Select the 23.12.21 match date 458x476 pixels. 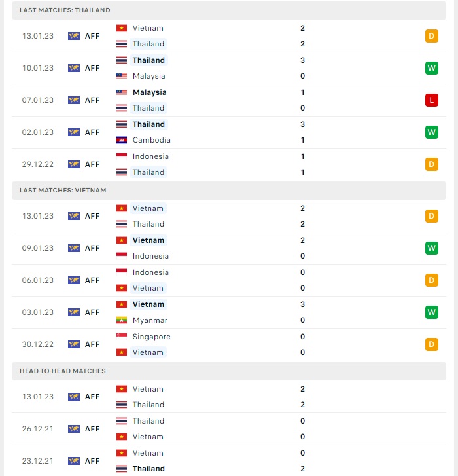coord(37,461)
